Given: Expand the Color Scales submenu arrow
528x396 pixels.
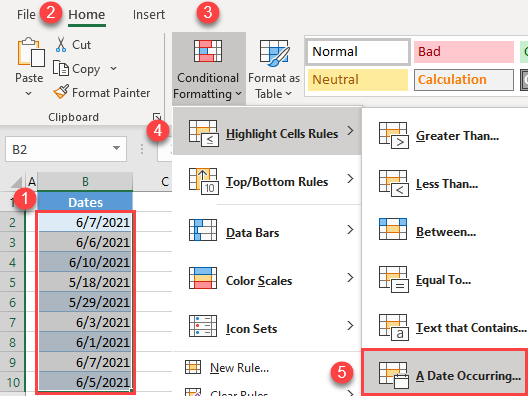Looking at the screenshot, I should [x=350, y=277].
